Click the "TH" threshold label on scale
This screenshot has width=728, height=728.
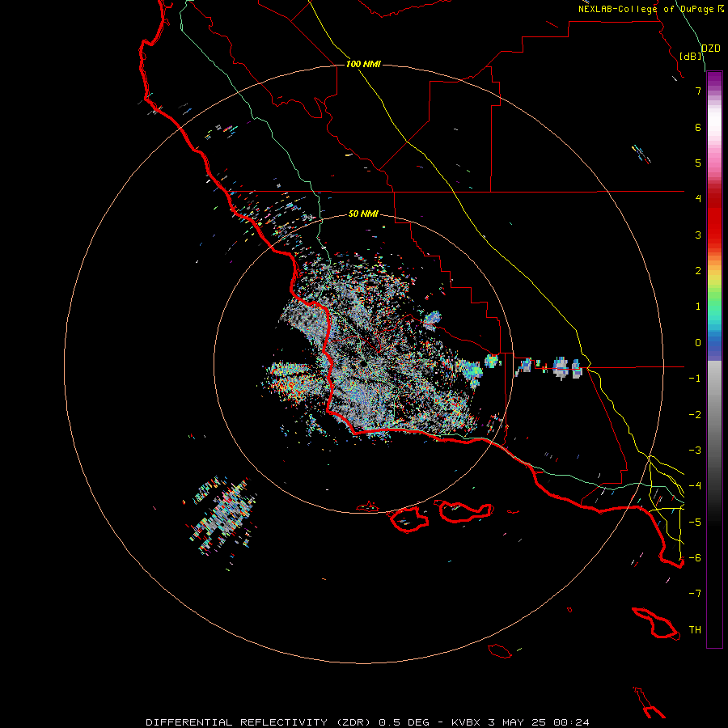pyautogui.click(x=695, y=630)
